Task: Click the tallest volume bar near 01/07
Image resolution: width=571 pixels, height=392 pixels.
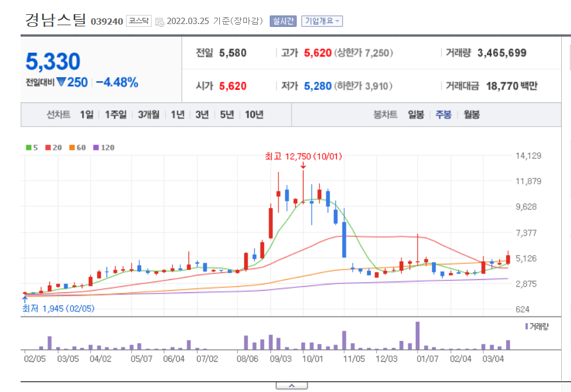Action: (418, 335)
